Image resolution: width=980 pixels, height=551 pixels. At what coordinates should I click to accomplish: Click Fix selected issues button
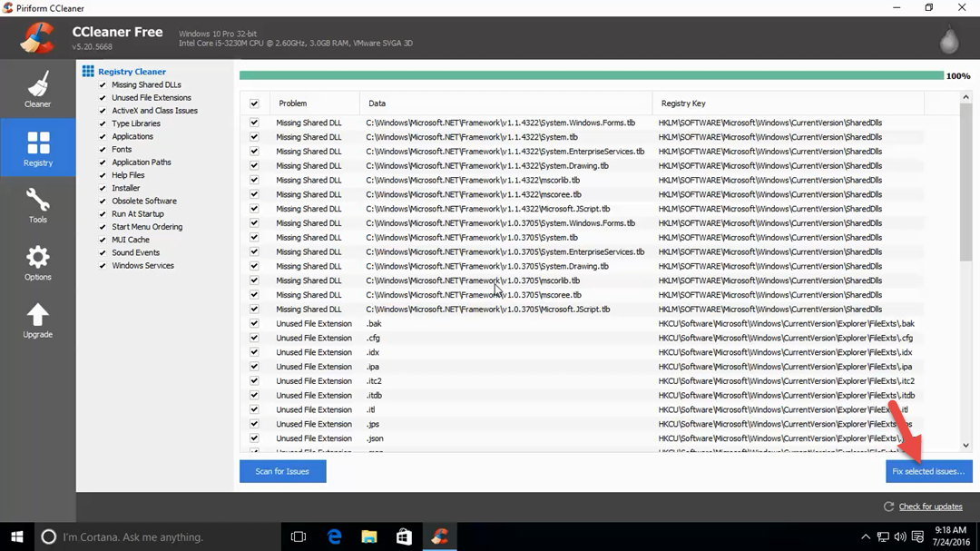[929, 471]
